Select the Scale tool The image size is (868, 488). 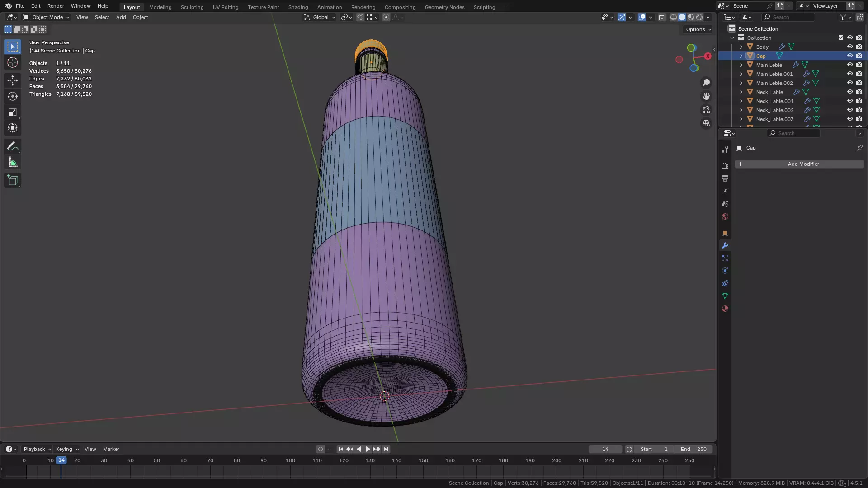13,112
